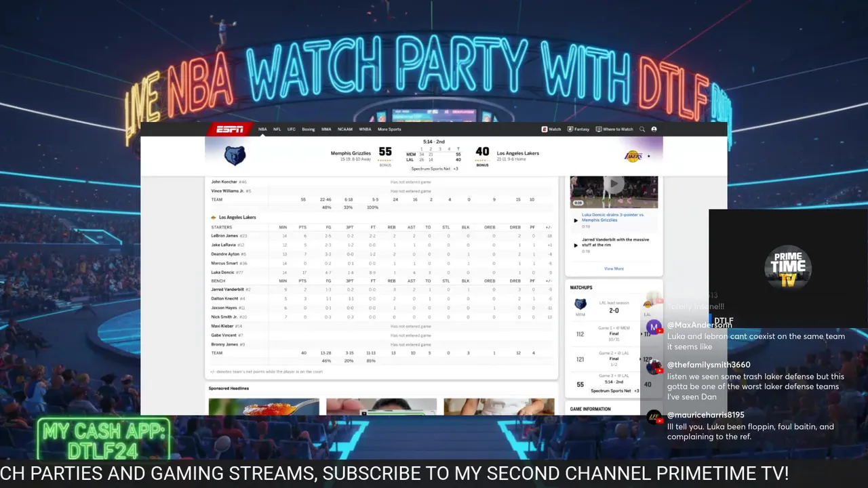The image size is (868, 488).
Task: Click @mauriceharris8195 chat avatar
Action: tap(654, 418)
